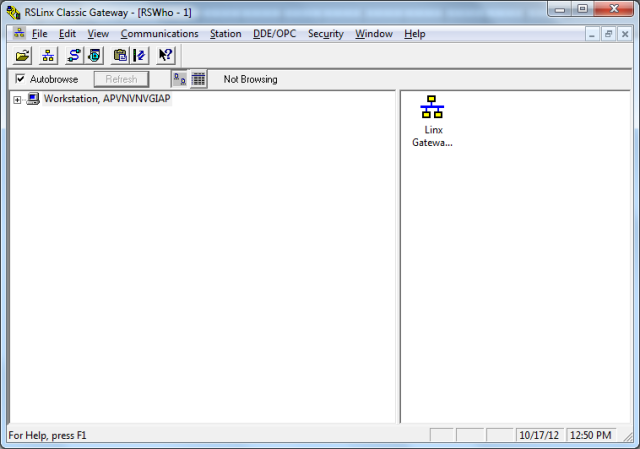Minimize the RSLinx Classic Gateway window
The image size is (640, 449).
pos(560,9)
